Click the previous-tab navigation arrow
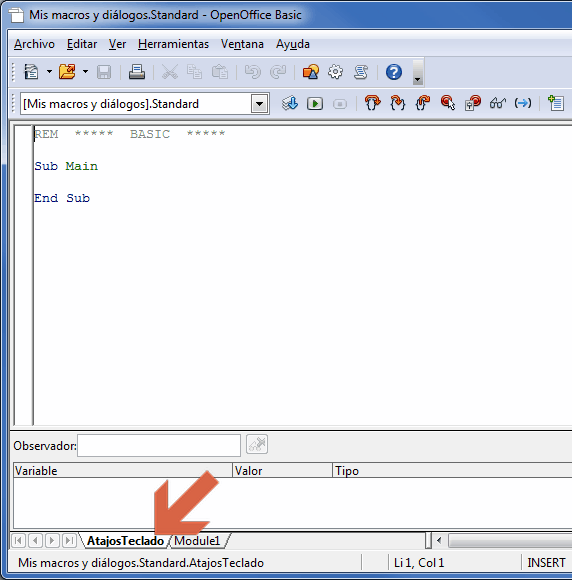Screen dimensions: 572x580 click(36, 541)
